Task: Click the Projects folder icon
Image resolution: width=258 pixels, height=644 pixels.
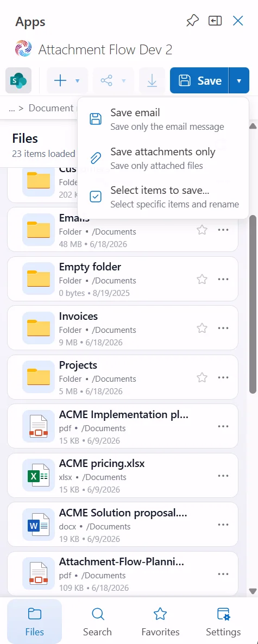Action: 39,377
